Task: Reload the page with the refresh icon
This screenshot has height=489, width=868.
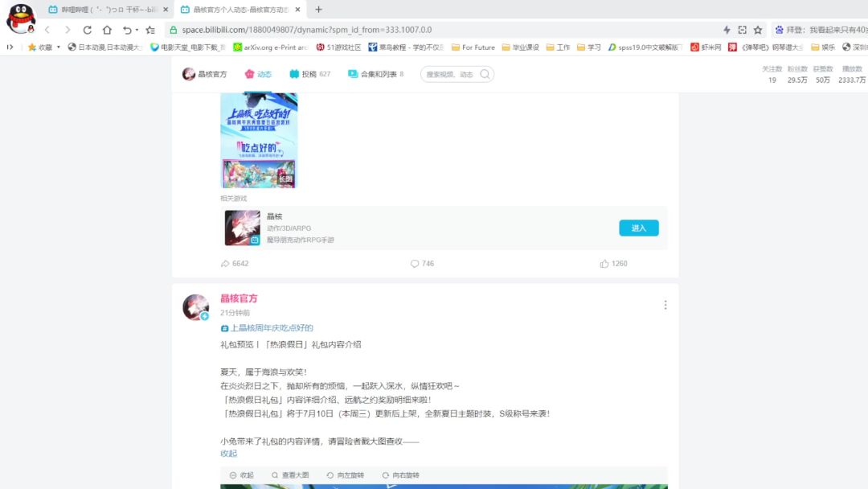Action: click(x=88, y=30)
